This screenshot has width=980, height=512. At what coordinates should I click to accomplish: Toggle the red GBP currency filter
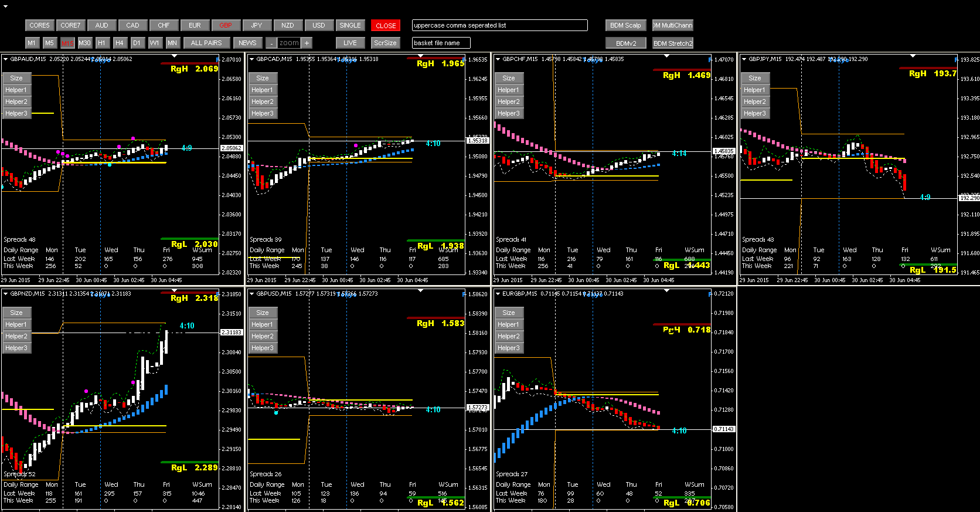tap(226, 25)
